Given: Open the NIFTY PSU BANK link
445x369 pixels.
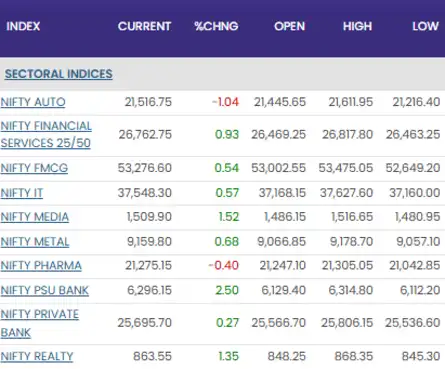Looking at the screenshot, I should click(45, 290).
